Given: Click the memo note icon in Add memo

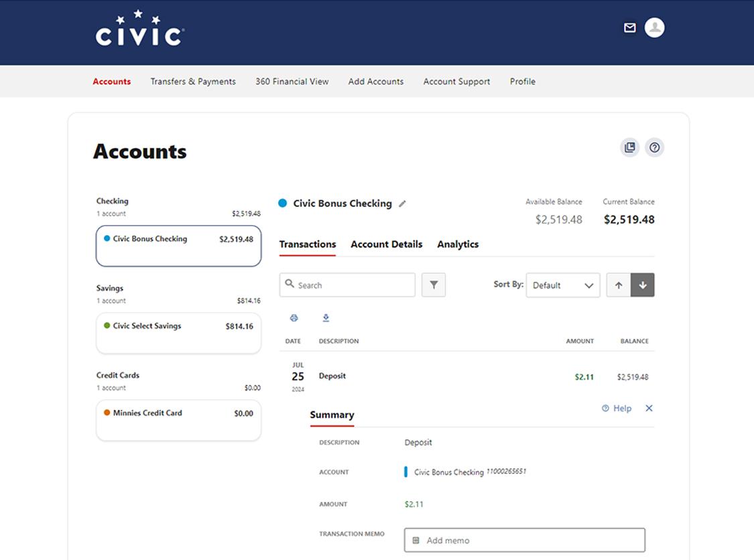Looking at the screenshot, I should click(x=416, y=541).
